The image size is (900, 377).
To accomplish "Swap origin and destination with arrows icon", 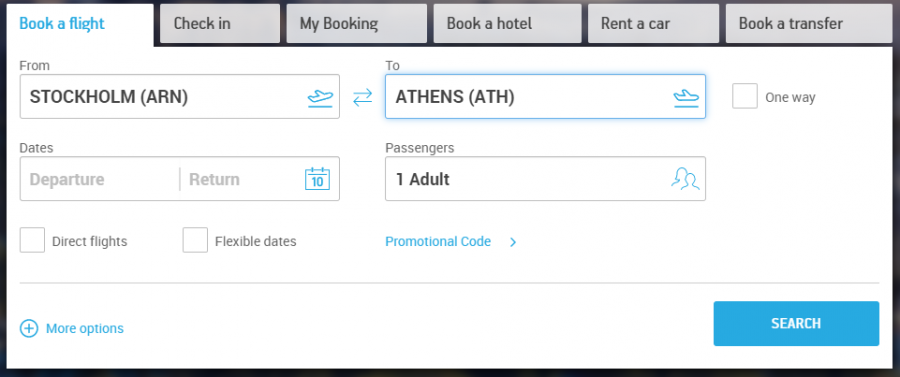I will click(362, 97).
